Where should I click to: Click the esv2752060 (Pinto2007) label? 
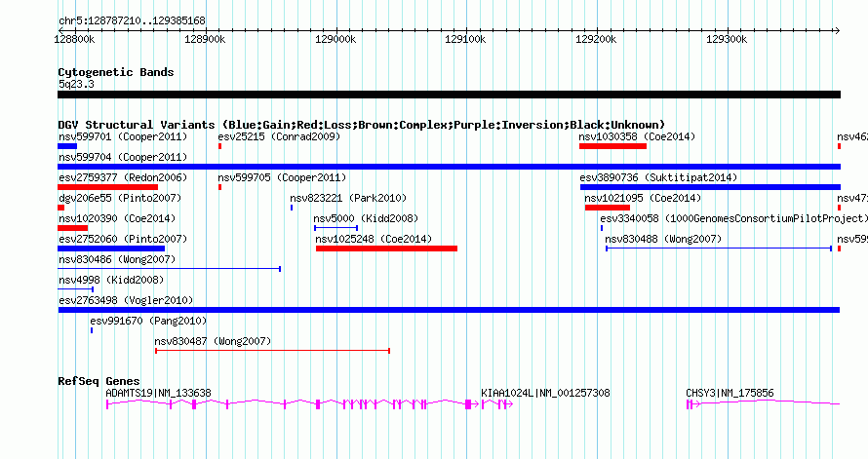(x=123, y=239)
